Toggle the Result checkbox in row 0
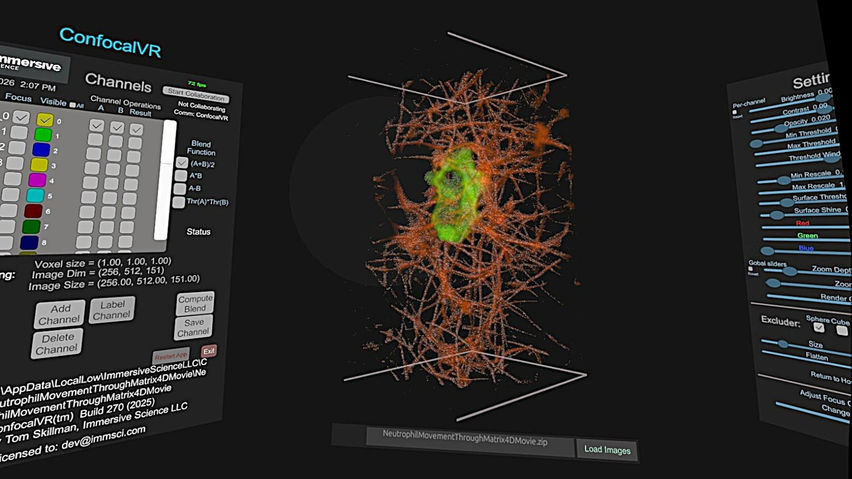This screenshot has width=852, height=479. tap(136, 129)
